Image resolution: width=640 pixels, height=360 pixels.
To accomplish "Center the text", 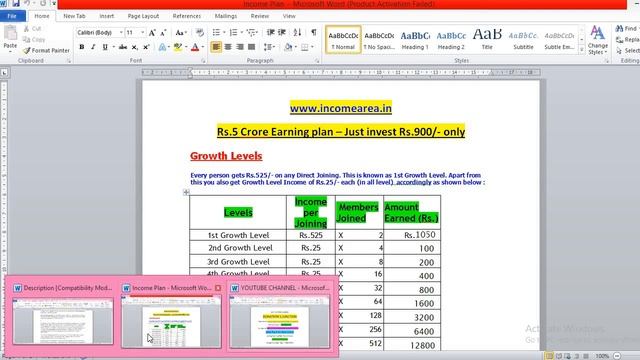I will tap(228, 47).
